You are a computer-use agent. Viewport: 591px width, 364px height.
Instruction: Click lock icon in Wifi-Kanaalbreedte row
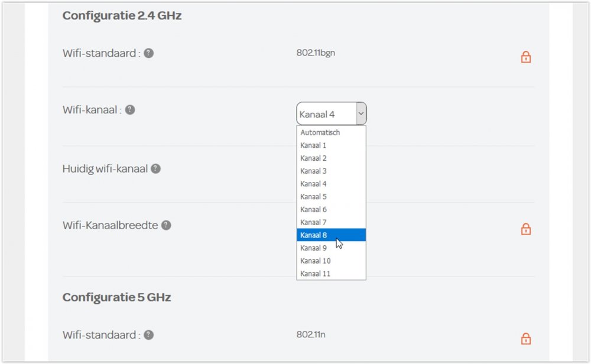(x=525, y=229)
